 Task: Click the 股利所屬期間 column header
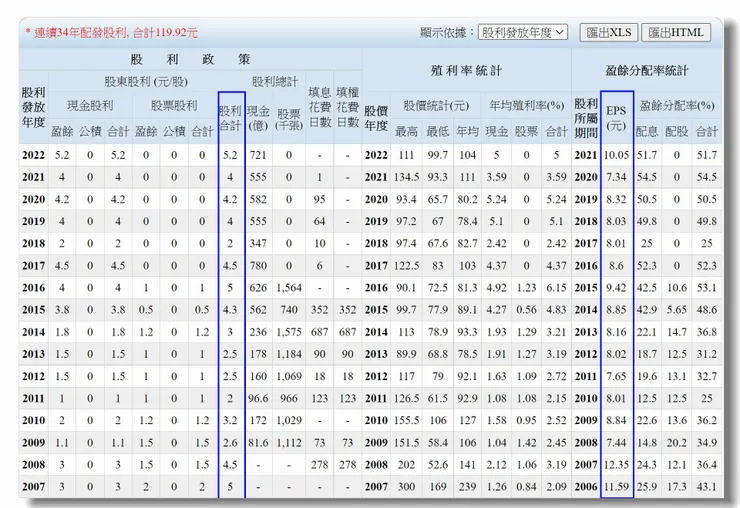[586, 118]
